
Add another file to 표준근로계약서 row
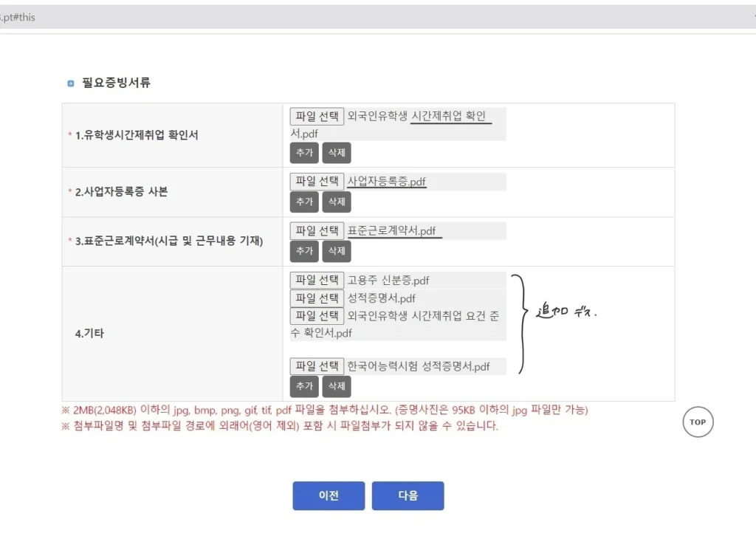pyautogui.click(x=304, y=251)
